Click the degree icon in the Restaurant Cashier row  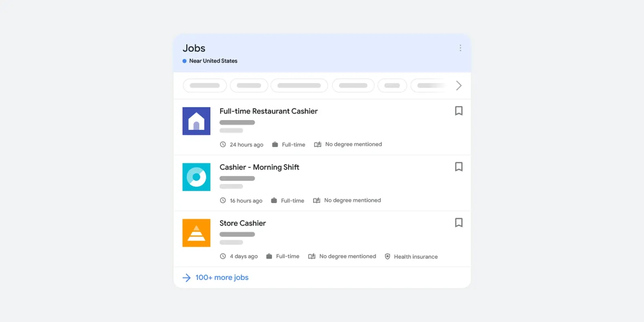318,144
